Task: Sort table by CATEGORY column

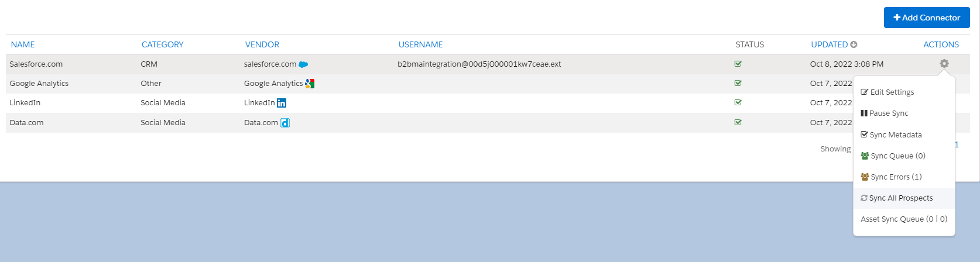Action: click(163, 44)
